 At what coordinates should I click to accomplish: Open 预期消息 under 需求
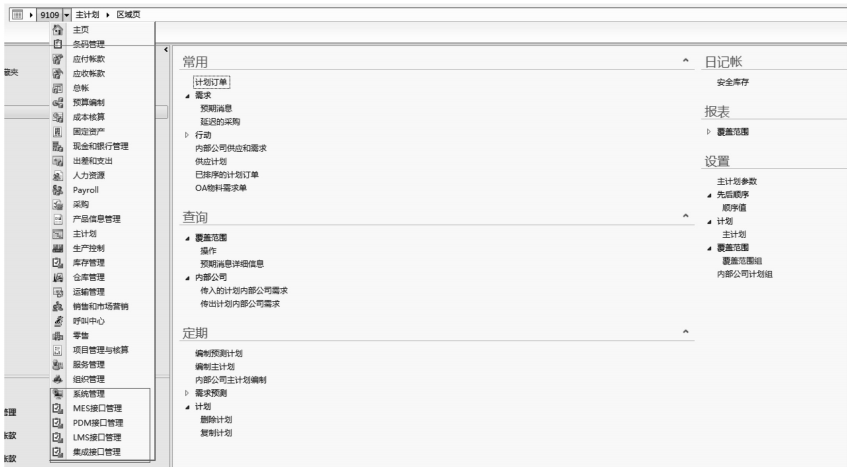[216, 109]
